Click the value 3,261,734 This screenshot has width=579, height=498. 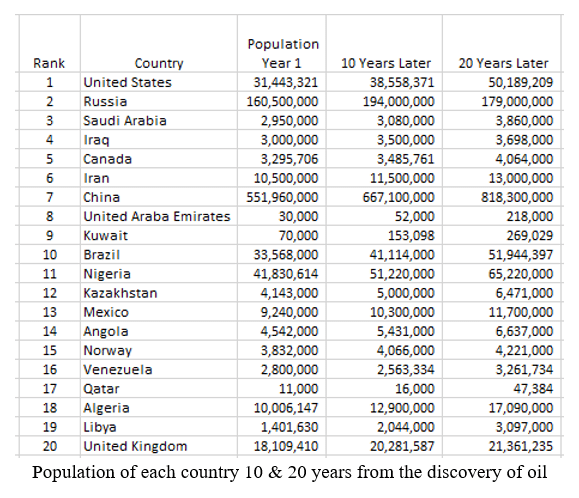click(x=524, y=370)
